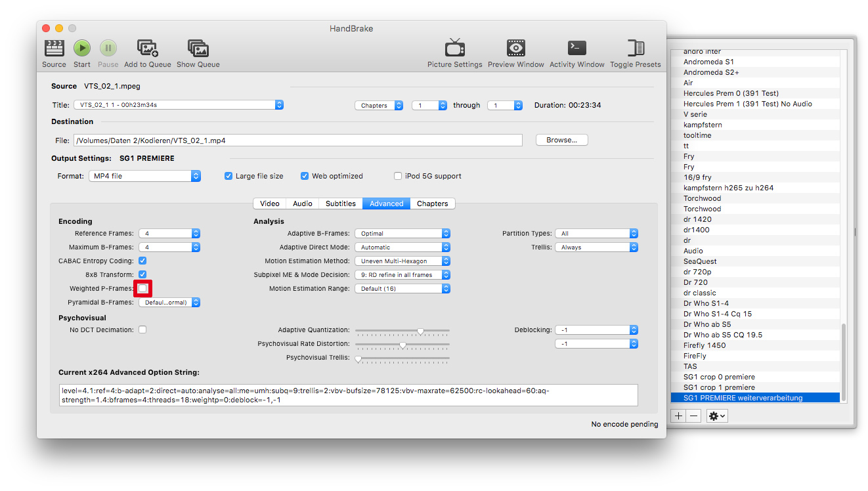868x491 pixels.
Task: Enable Weighted P-Frames checkbox
Action: [x=142, y=289]
